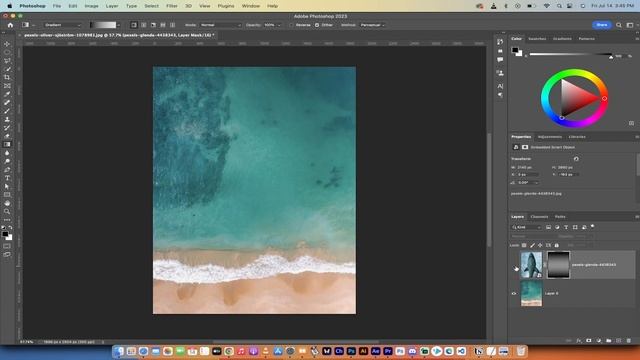Select the layer mask thumbnail
Viewport: 640px width, 360px height.
click(x=558, y=265)
